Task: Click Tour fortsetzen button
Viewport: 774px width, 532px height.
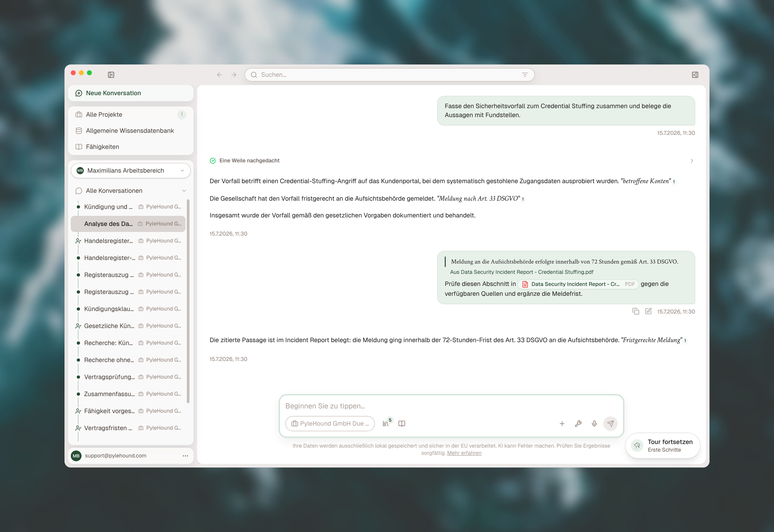Action: click(x=663, y=445)
